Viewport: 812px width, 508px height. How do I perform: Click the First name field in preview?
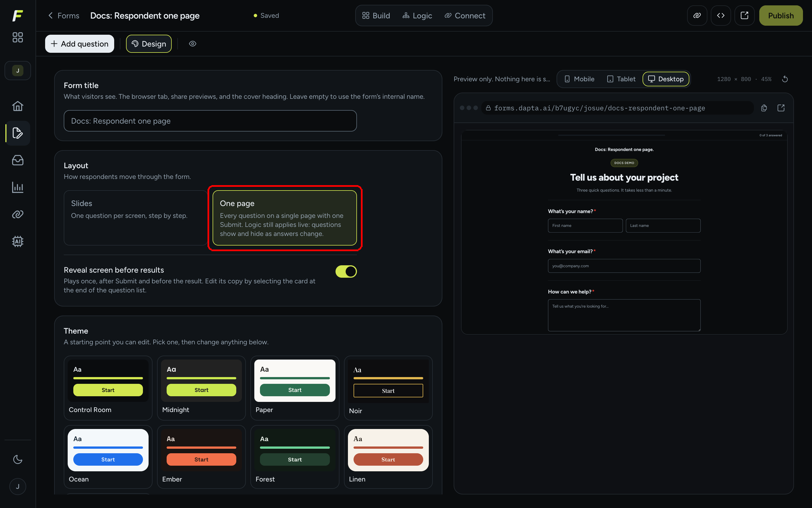pos(585,225)
